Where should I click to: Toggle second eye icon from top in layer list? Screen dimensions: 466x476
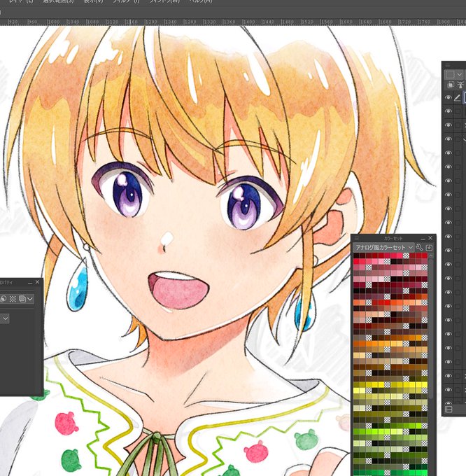point(448,111)
